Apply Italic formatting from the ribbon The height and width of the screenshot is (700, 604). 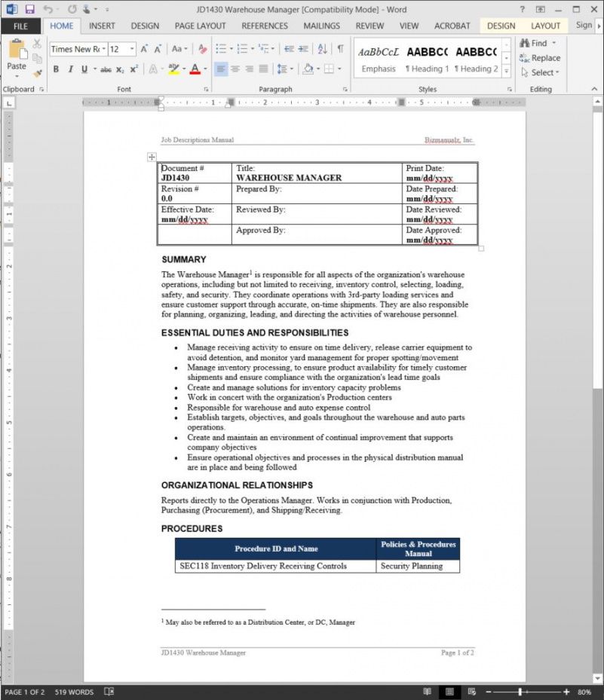[x=70, y=69]
